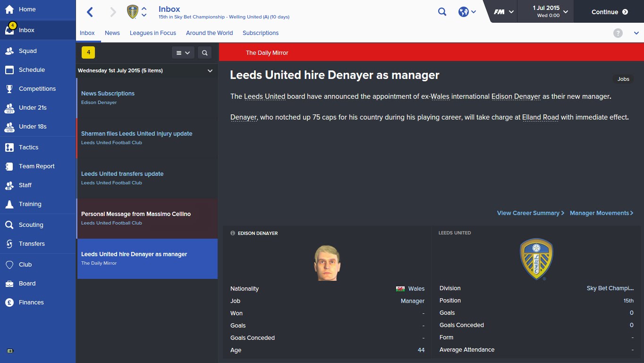This screenshot has height=363, width=644.
Task: Open the Squad sidebar icon
Action: pyautogui.click(x=9, y=51)
